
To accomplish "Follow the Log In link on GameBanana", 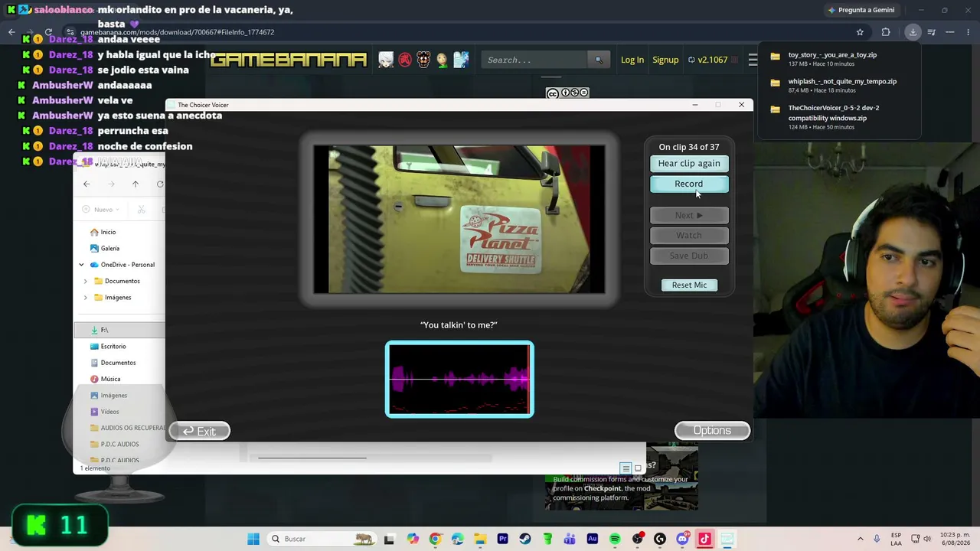I will [x=632, y=60].
